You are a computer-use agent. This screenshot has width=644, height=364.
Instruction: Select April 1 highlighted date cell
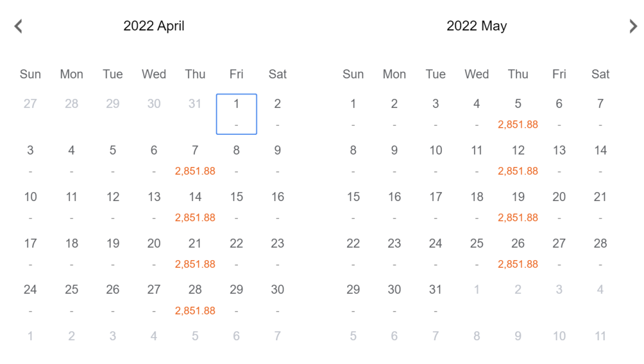(x=237, y=114)
